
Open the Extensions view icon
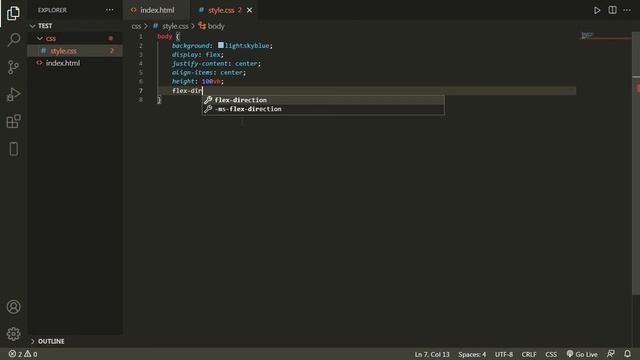(13, 121)
